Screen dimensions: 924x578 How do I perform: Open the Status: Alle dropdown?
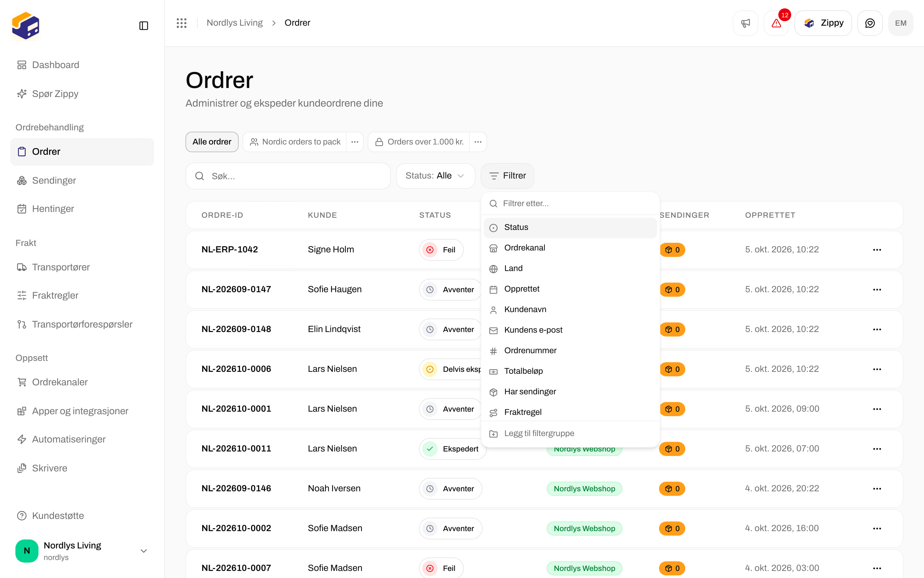pyautogui.click(x=435, y=176)
